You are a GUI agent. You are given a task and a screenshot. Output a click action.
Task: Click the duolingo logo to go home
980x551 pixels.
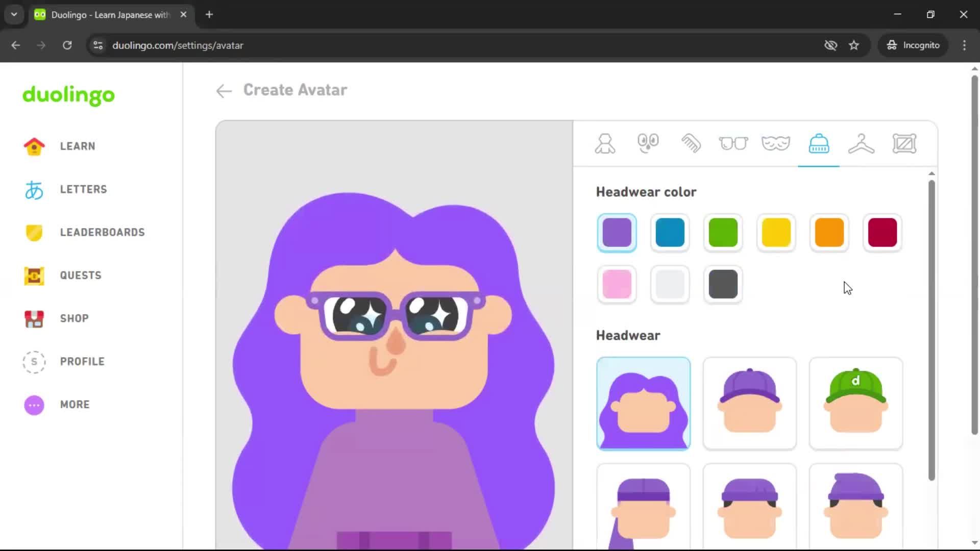(x=68, y=96)
